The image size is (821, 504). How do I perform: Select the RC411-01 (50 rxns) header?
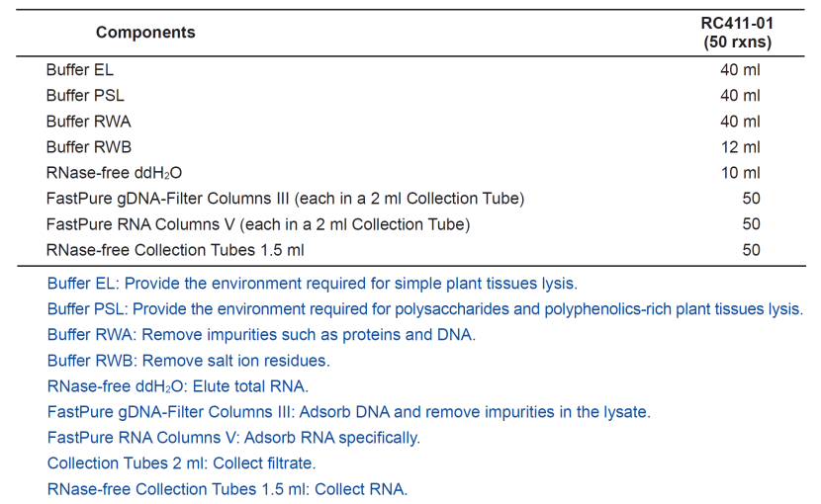pos(737,33)
